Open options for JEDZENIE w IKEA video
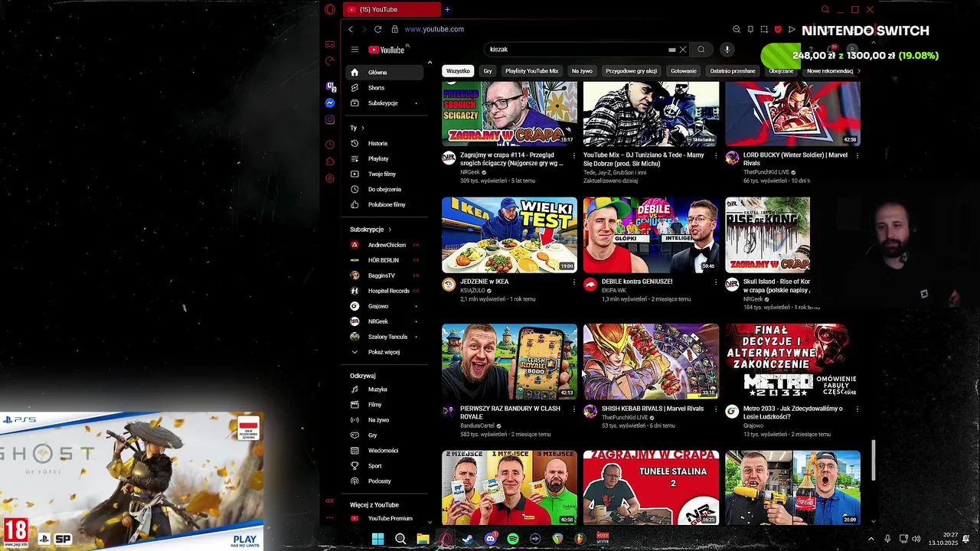 [x=574, y=282]
